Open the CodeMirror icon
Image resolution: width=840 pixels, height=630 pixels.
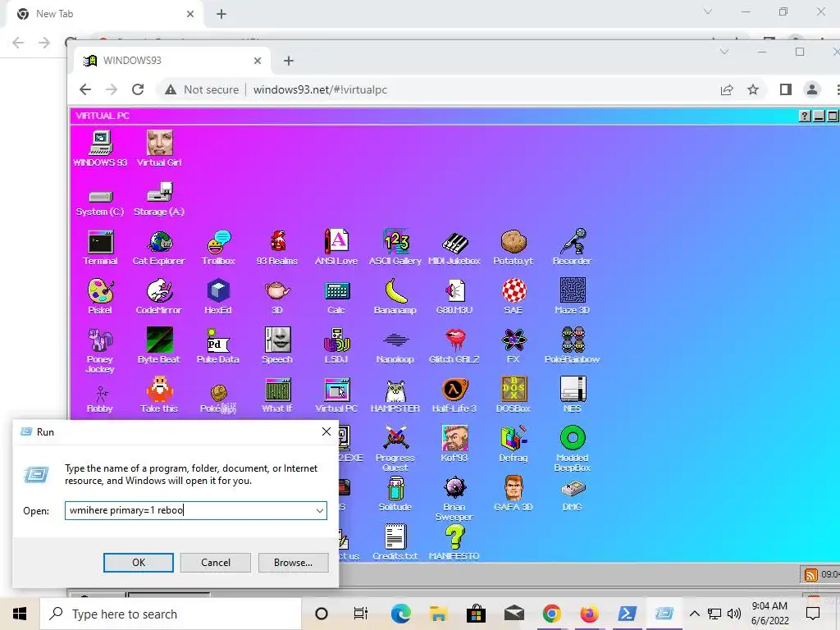point(159,297)
